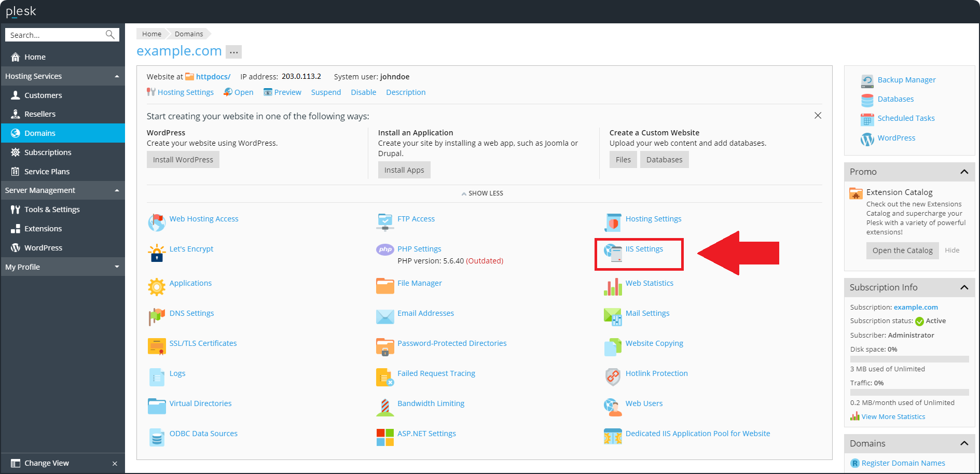Screen dimensions: 980x474
Task: Click the Install WordPress button
Action: (x=183, y=159)
